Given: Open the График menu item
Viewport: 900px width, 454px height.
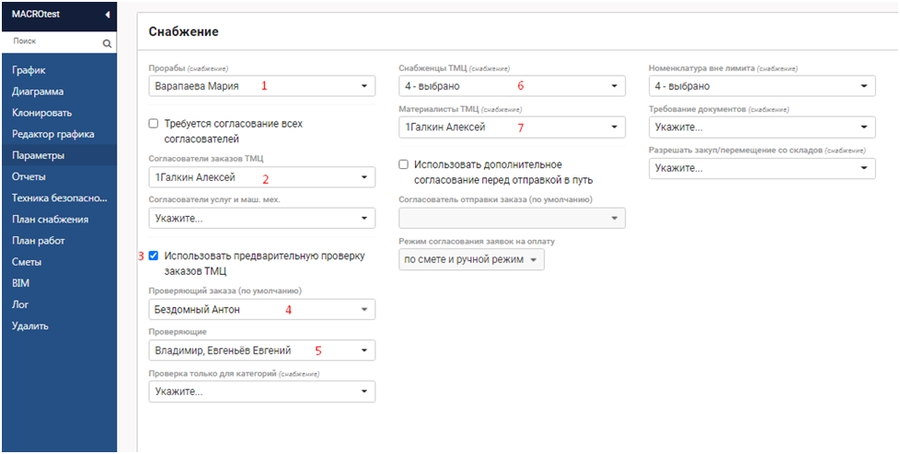Looking at the screenshot, I should click(x=29, y=70).
